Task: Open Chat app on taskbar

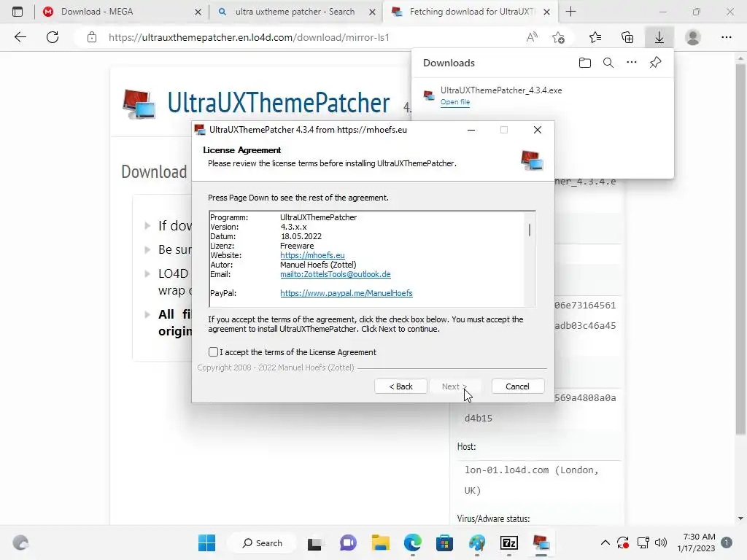Action: [x=348, y=542]
